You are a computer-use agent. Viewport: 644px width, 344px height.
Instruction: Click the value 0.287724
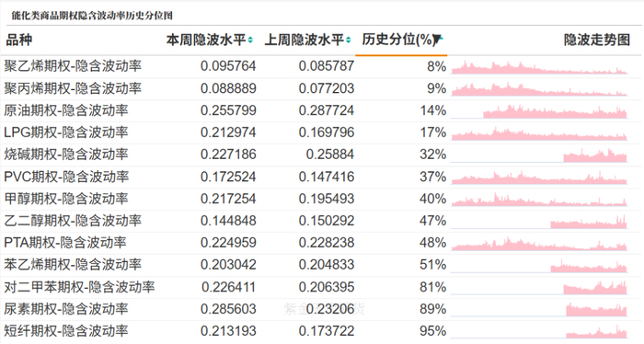pyautogui.click(x=326, y=110)
